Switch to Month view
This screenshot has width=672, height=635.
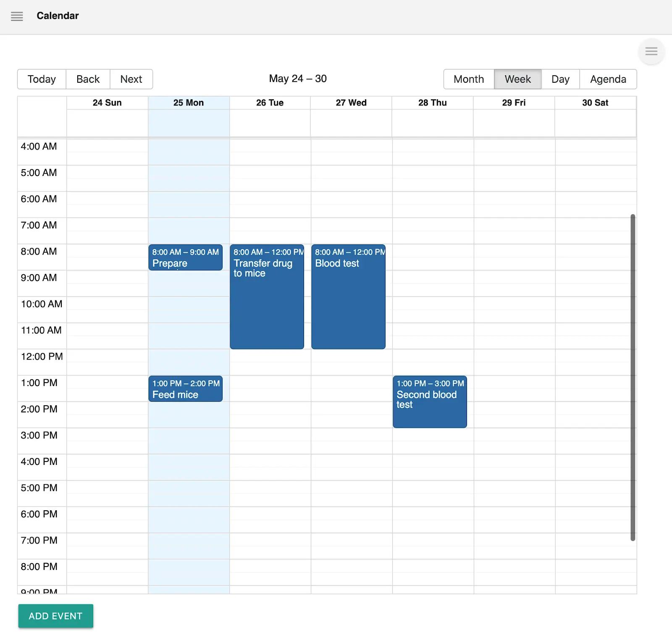pyautogui.click(x=469, y=79)
